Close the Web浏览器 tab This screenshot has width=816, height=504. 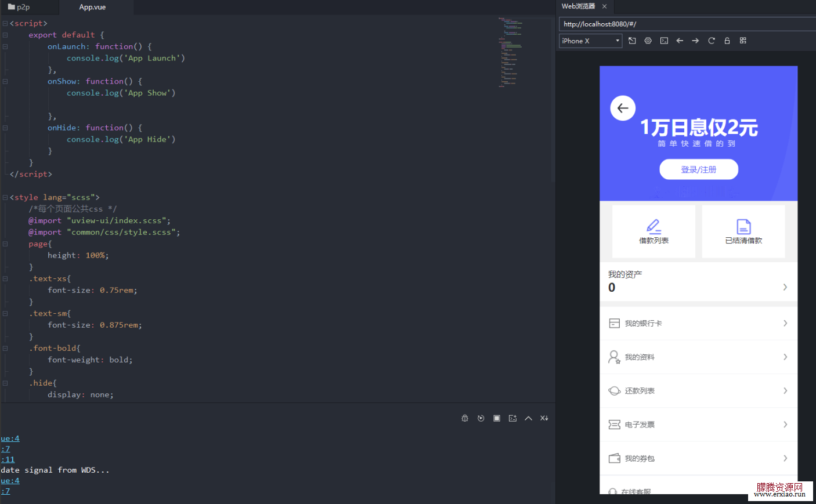[x=604, y=6]
